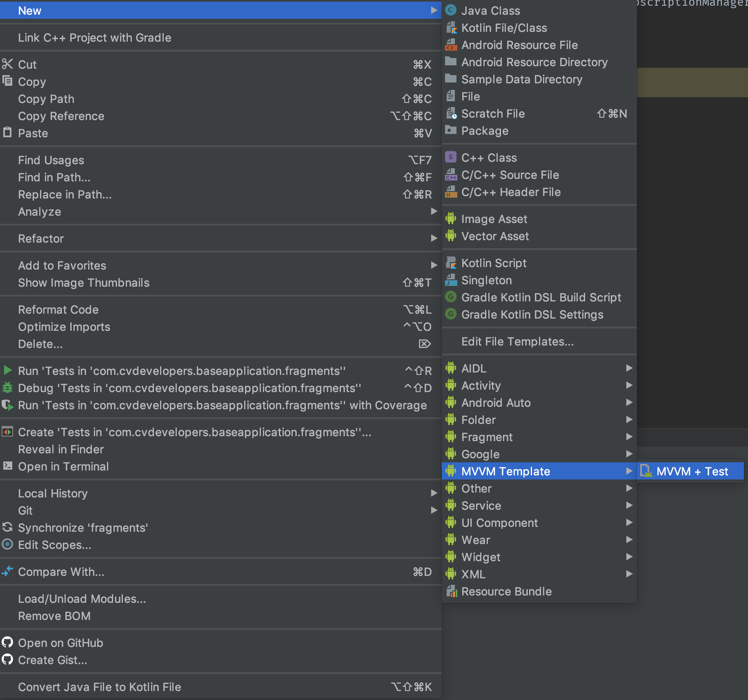Click the Package icon

[x=451, y=130]
